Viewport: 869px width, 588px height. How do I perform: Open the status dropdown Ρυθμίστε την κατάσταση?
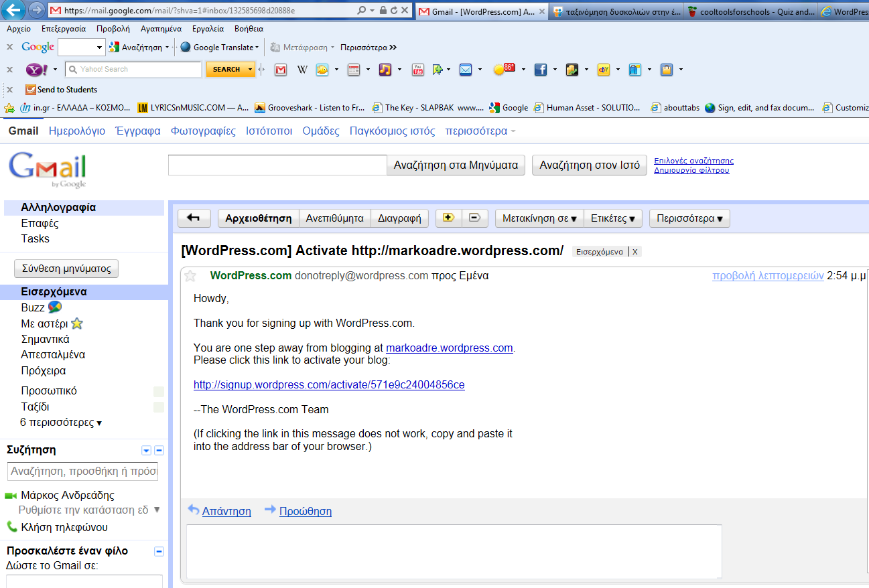[x=157, y=510]
